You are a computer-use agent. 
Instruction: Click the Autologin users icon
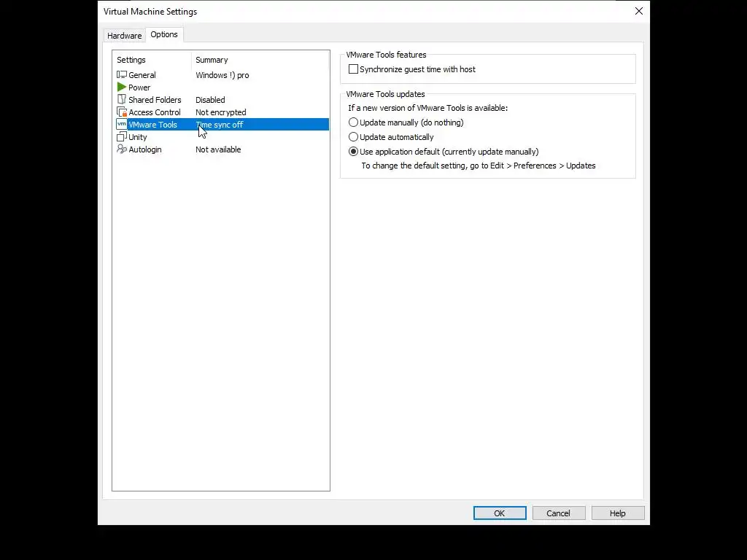[122, 149]
